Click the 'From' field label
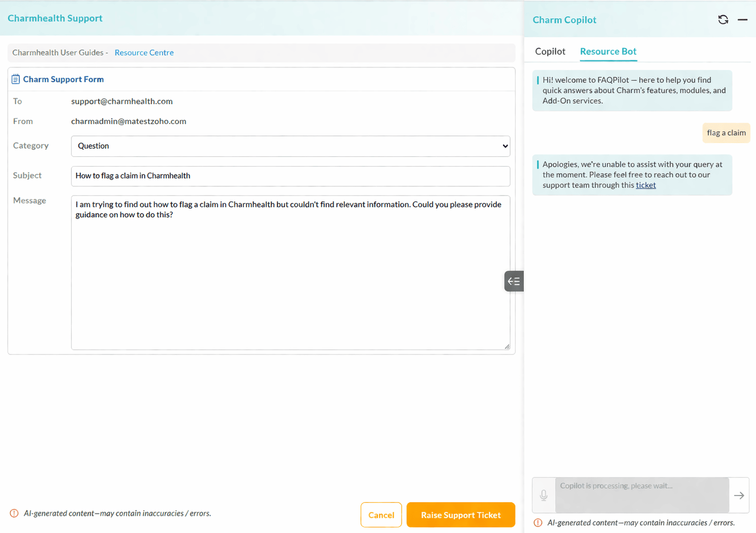This screenshot has width=756, height=533. click(23, 121)
